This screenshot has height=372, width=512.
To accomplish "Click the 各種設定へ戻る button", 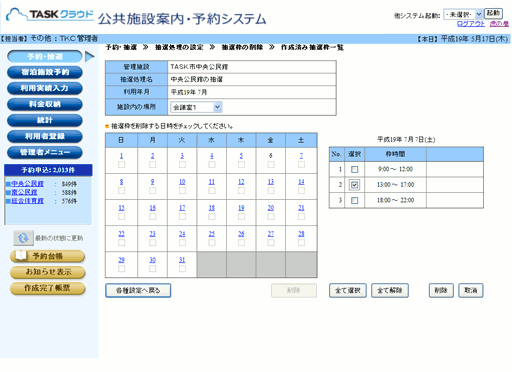I will click(138, 290).
